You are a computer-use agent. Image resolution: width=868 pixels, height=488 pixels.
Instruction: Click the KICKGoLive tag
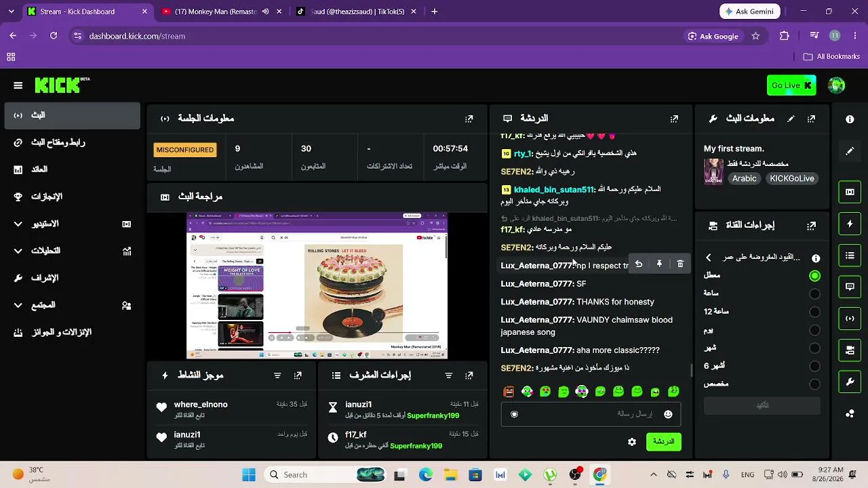[x=792, y=179]
